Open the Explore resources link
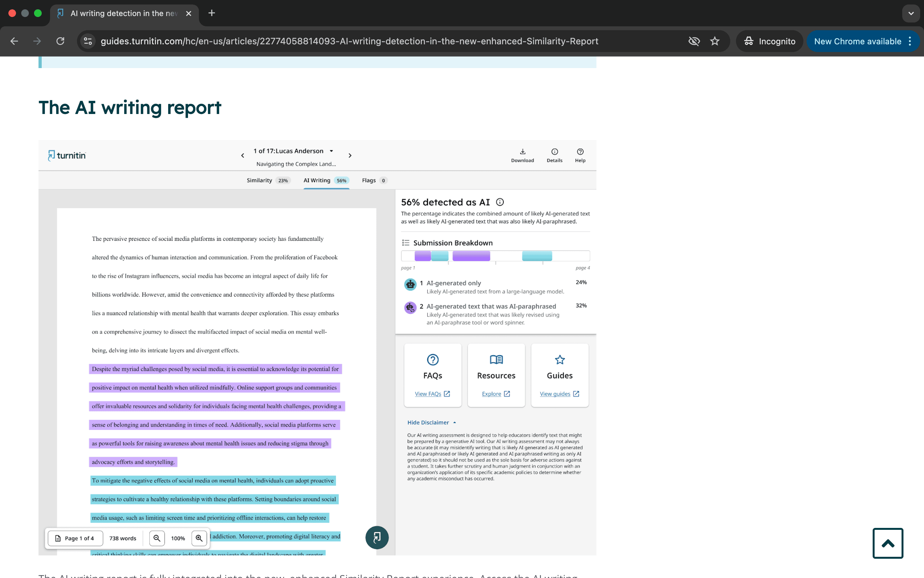924x578 pixels. tap(496, 394)
